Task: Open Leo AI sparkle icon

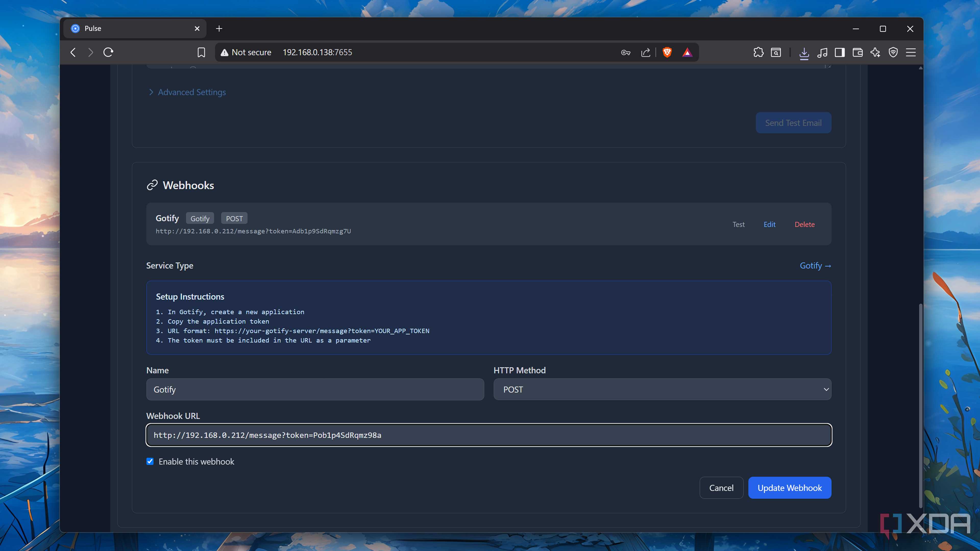Action: coord(875,53)
